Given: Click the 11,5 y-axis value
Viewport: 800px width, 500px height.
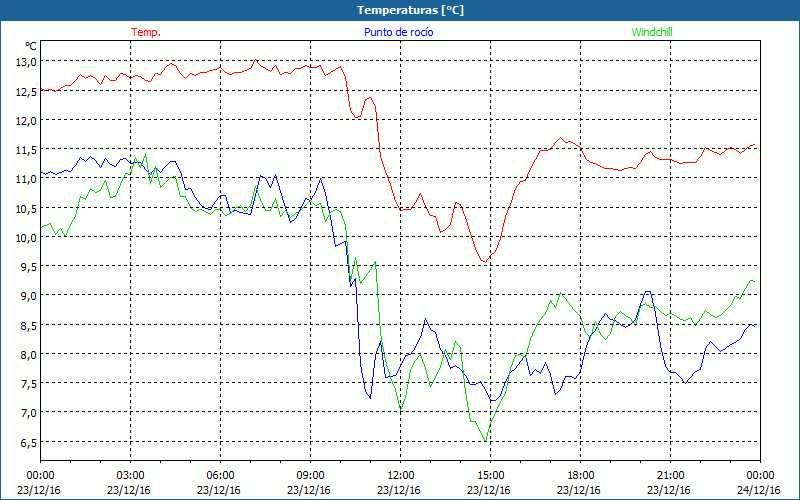Looking at the screenshot, I should pyautogui.click(x=26, y=149).
